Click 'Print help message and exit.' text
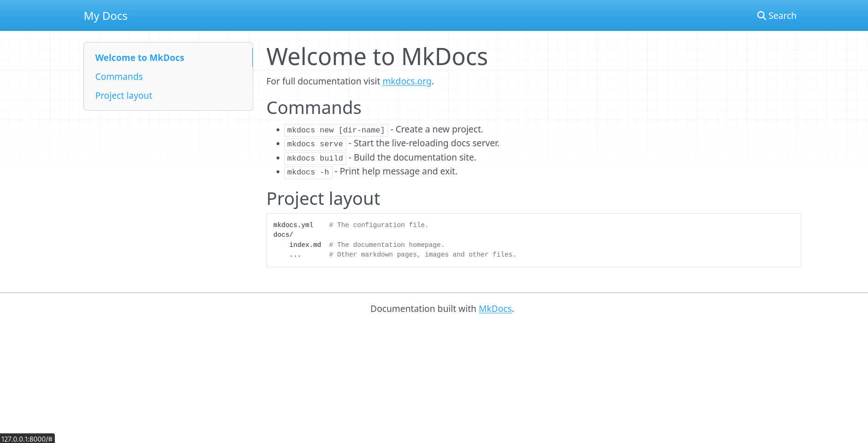 pos(398,171)
